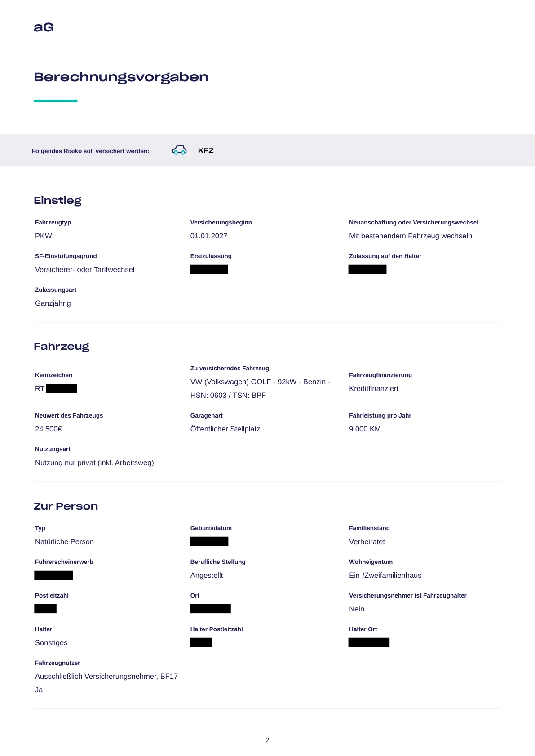Select the PKW vehicle type value
Image resolution: width=535 pixels, height=756 pixels.
click(x=44, y=236)
